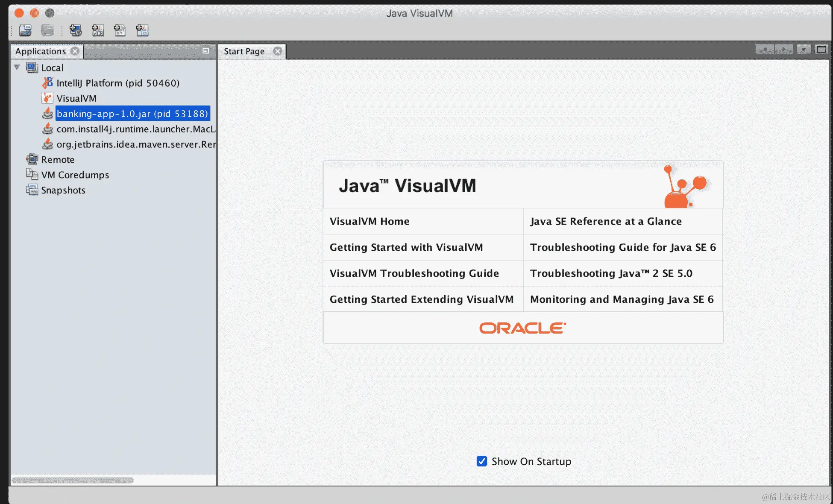Select the Applications panel tab
This screenshot has height=504, width=833.
[x=41, y=51]
